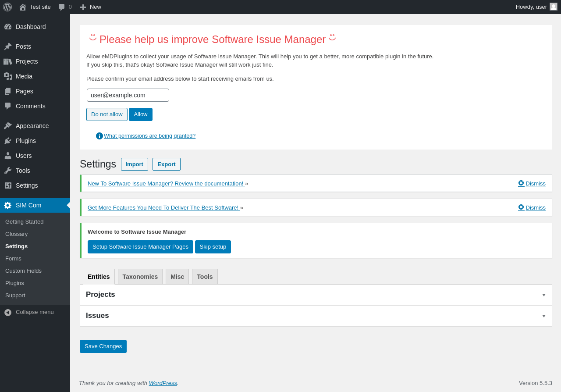This screenshot has height=392, width=561.
Task: Click the Dashboard gauge icon
Action: coord(8,27)
